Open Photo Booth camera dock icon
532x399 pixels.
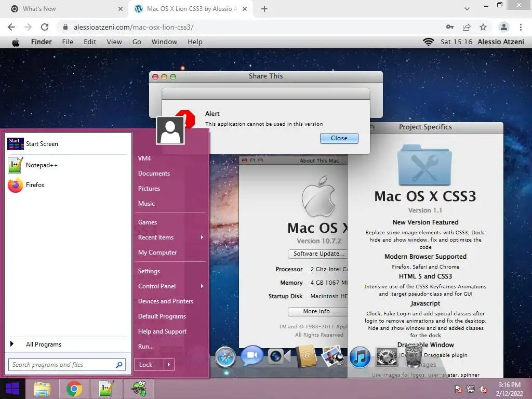pyautogui.click(x=279, y=356)
